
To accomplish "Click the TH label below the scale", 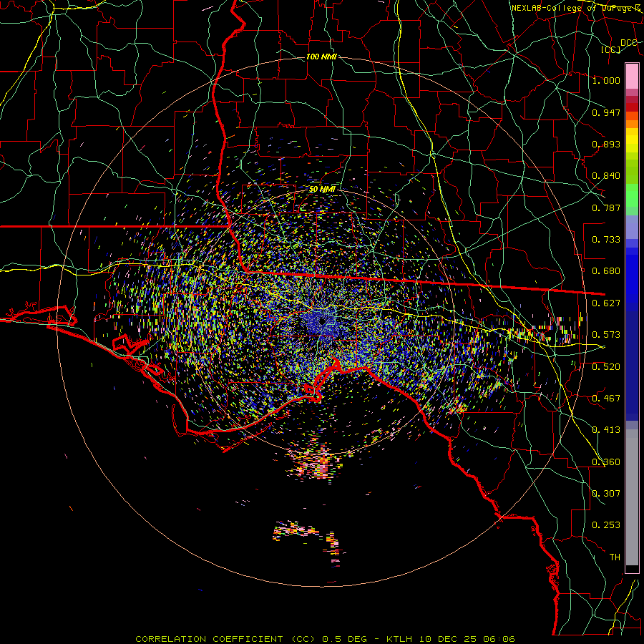I will (615, 557).
